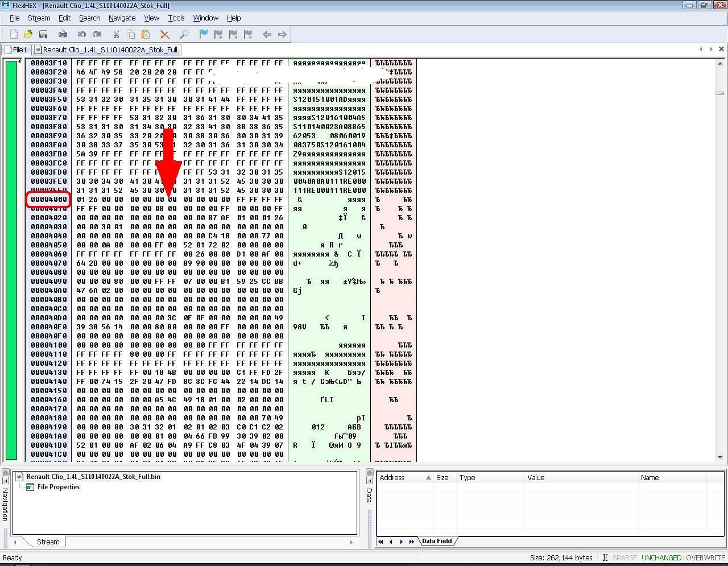Open the Navigate menu
The width and height of the screenshot is (728, 566).
(122, 18)
